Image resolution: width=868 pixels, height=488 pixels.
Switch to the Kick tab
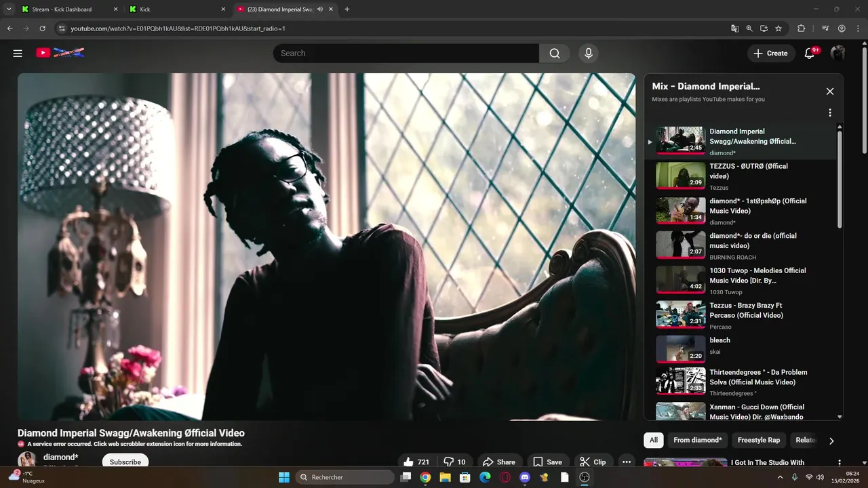178,9
